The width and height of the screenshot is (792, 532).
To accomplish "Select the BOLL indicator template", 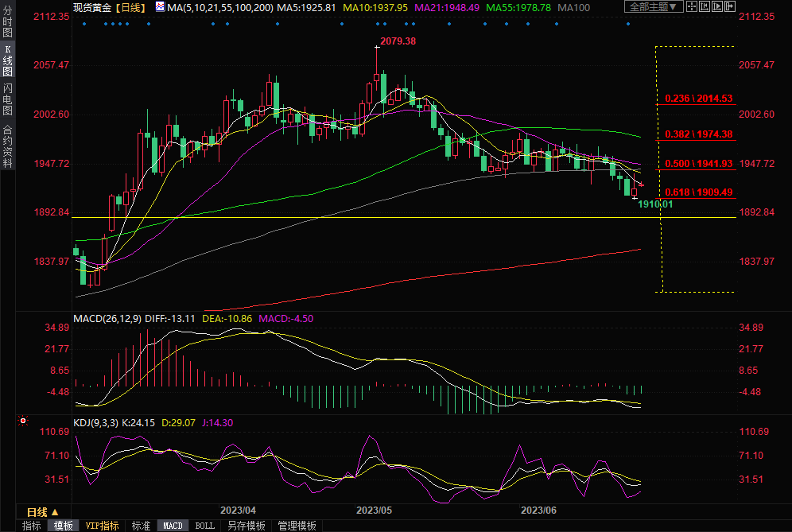I will 205,526.
